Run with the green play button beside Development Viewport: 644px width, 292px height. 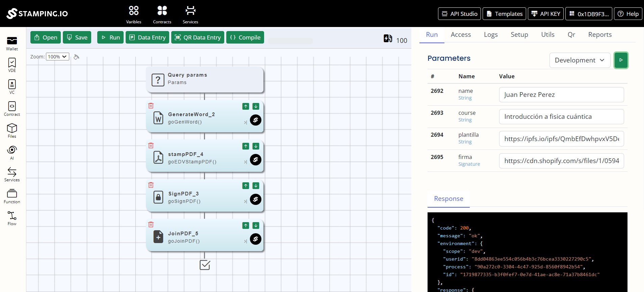(x=621, y=60)
